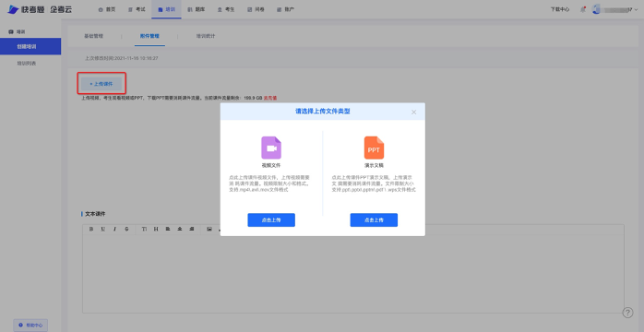
Task: Expand the user account dropdown arrow
Action: coord(637,9)
